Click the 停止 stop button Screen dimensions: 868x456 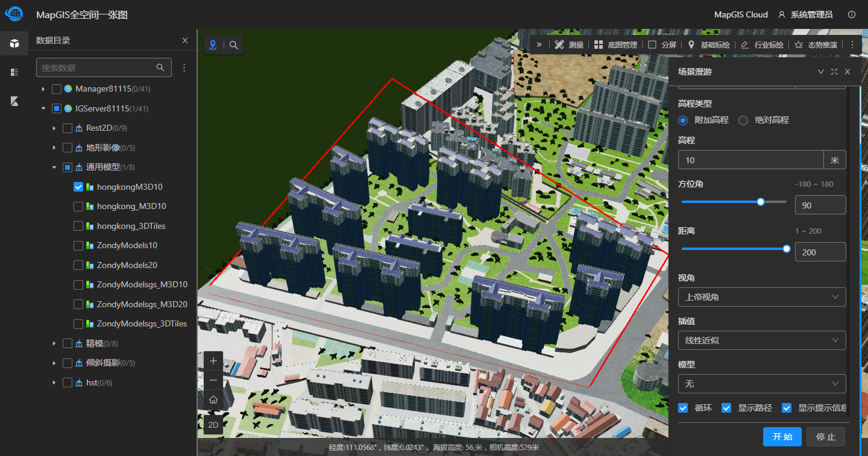click(826, 437)
